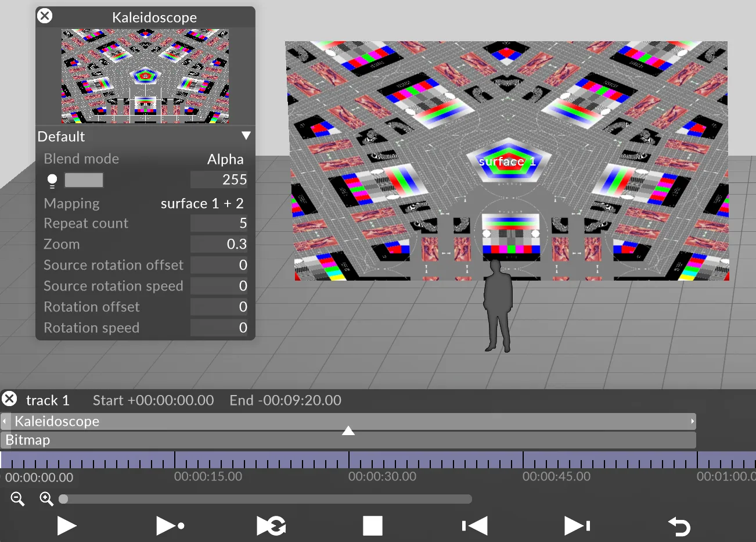Click the return-to-start arrow icon
This screenshot has width=756, height=542.
679,526
